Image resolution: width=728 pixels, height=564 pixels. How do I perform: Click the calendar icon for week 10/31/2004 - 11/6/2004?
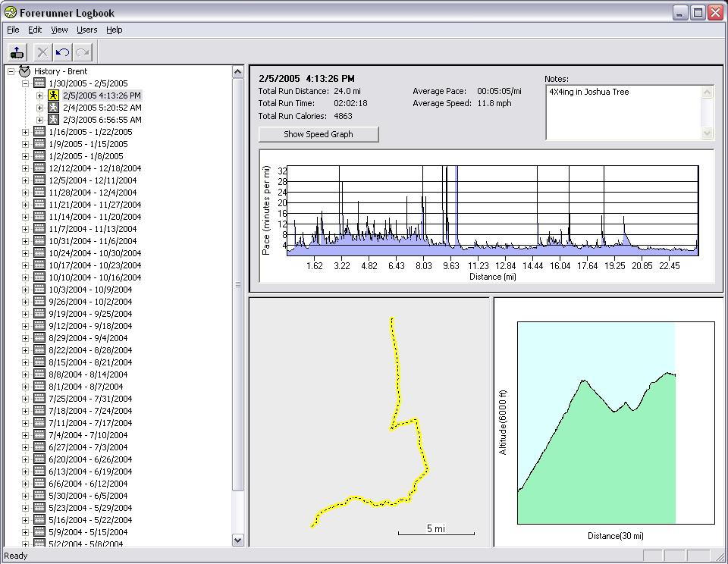[x=39, y=240]
